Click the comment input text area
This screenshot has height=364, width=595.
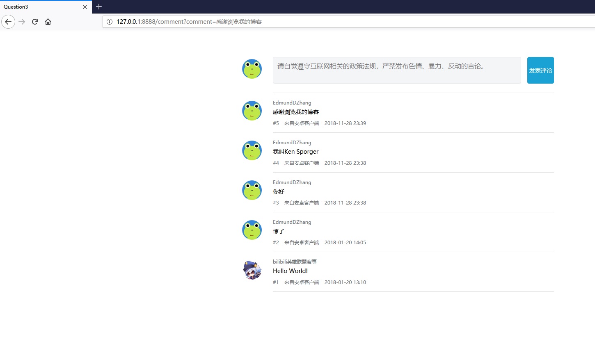[x=397, y=70]
